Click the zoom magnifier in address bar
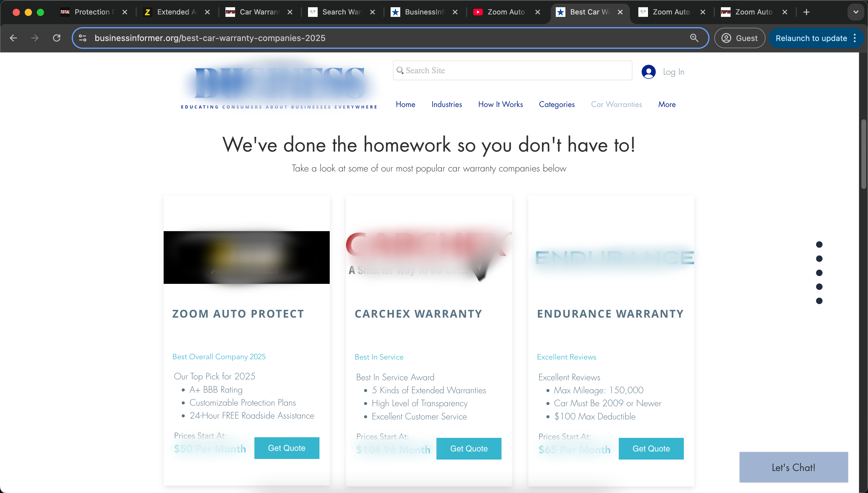 point(694,38)
